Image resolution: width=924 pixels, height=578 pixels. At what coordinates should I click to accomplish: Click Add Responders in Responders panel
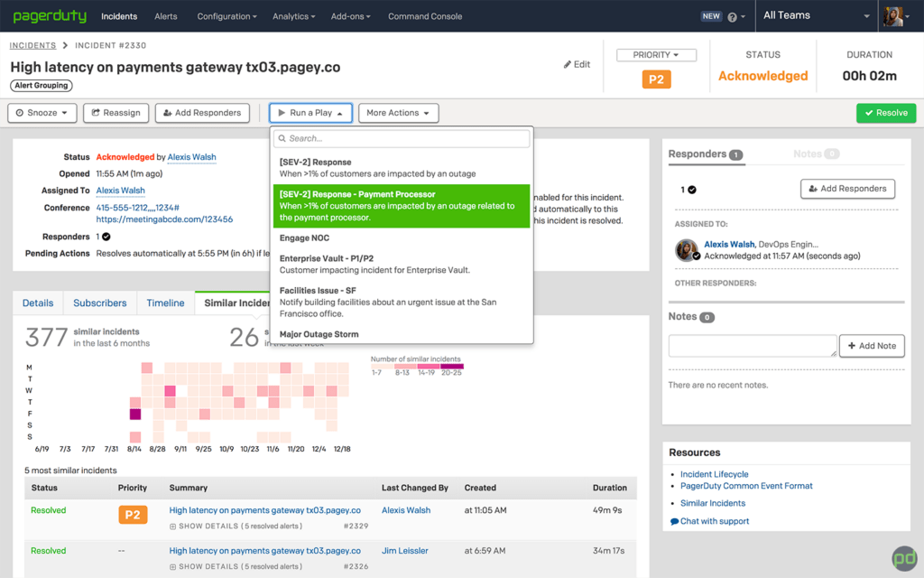point(847,189)
